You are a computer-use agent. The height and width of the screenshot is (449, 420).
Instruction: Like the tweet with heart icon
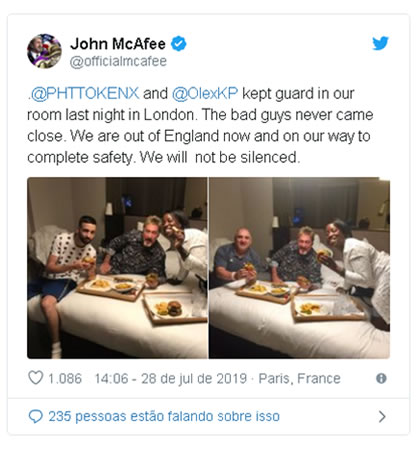35,378
